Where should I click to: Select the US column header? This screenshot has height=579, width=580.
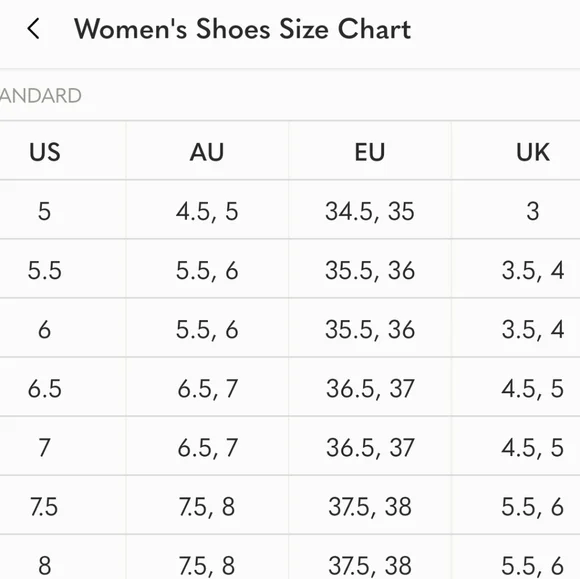(44, 152)
